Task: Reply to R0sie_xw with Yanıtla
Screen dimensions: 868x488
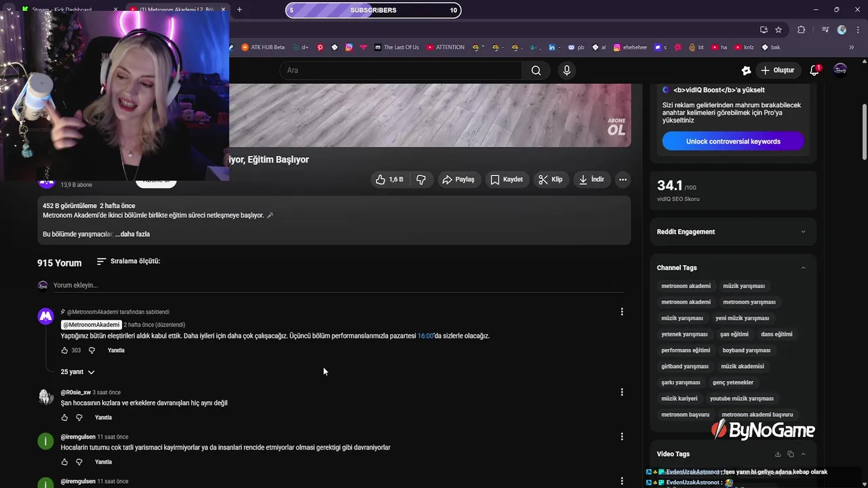Action: (x=103, y=418)
